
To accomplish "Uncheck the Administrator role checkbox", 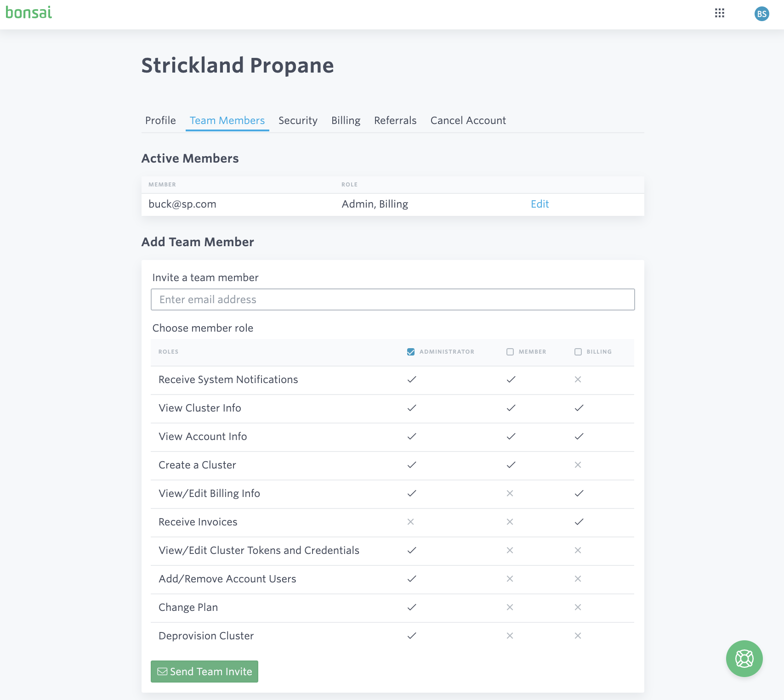I will pyautogui.click(x=410, y=351).
